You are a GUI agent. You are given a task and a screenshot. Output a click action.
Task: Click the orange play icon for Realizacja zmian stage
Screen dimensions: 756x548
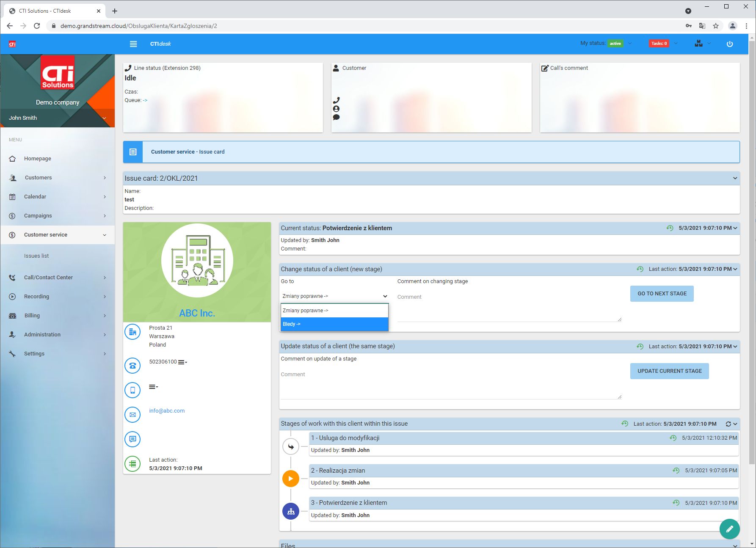pyautogui.click(x=291, y=479)
